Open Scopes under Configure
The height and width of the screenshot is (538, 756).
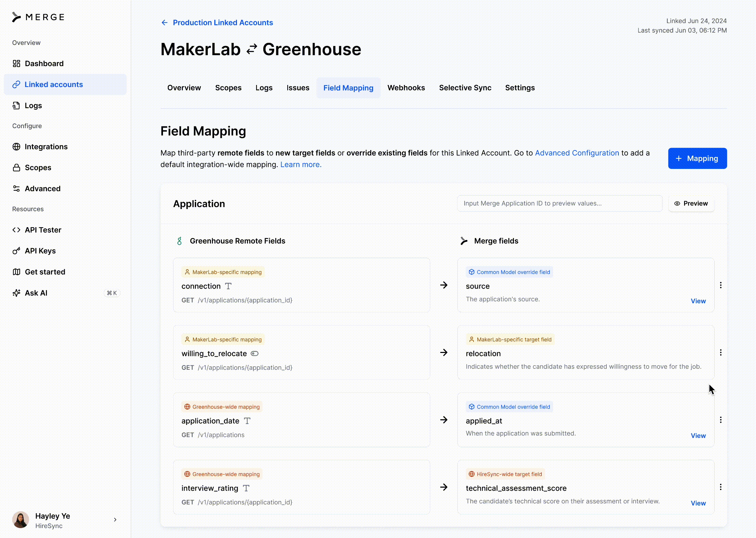click(65, 168)
